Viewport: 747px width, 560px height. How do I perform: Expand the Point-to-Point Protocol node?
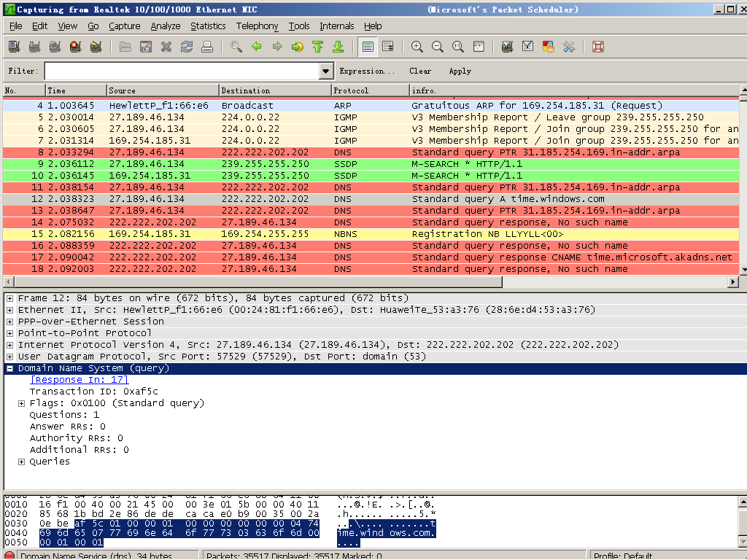9,333
